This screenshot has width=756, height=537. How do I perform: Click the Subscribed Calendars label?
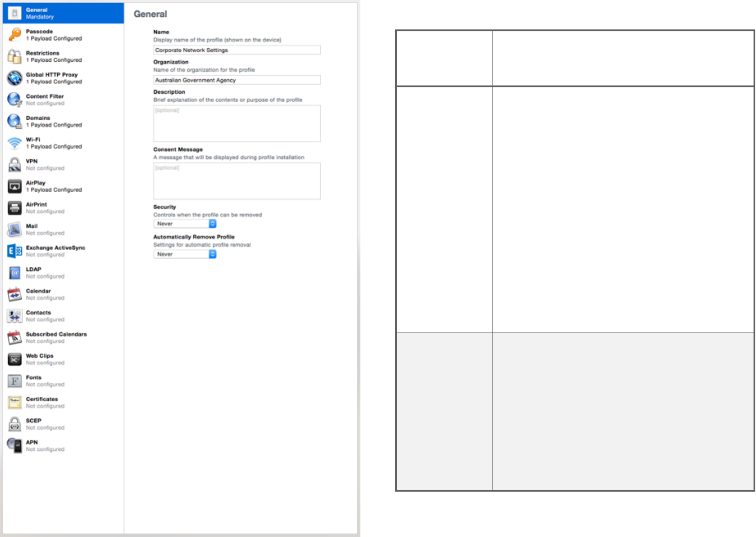56,334
